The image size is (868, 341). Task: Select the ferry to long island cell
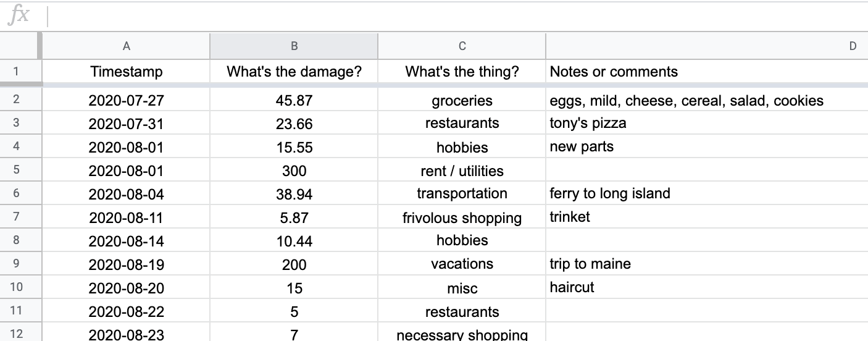pos(707,193)
